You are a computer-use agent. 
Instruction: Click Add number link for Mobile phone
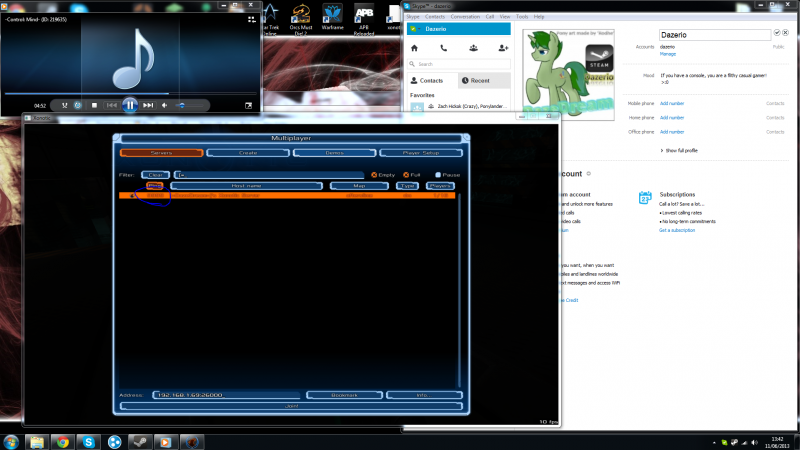coord(671,103)
